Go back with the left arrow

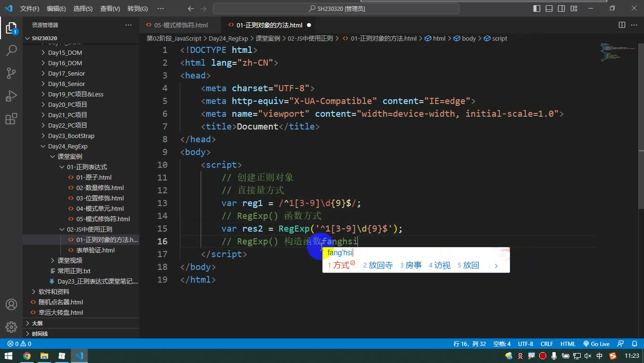point(191,9)
